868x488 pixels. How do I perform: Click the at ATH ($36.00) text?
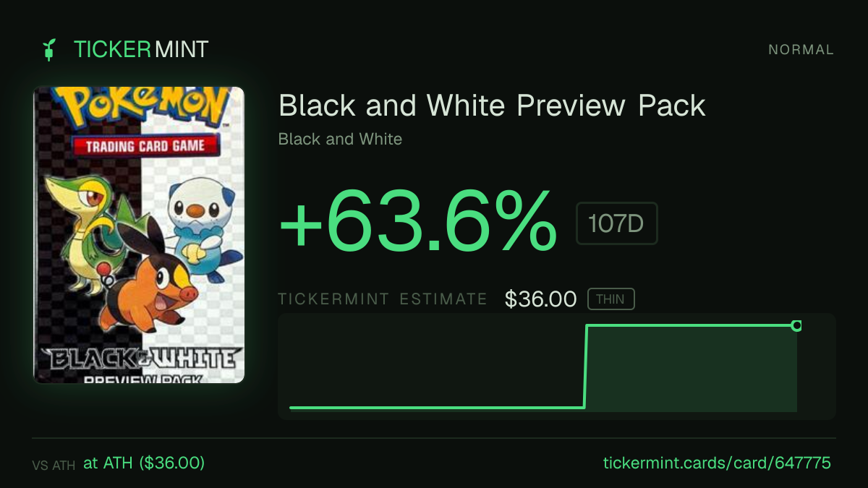(144, 463)
